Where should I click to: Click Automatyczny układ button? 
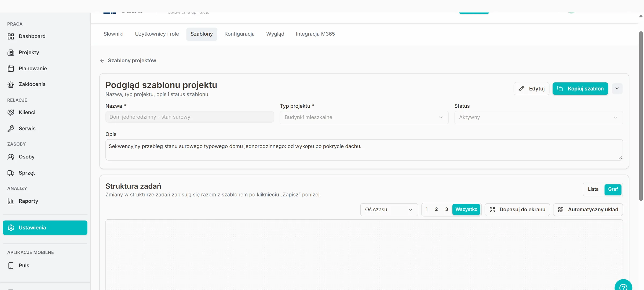(x=588, y=210)
